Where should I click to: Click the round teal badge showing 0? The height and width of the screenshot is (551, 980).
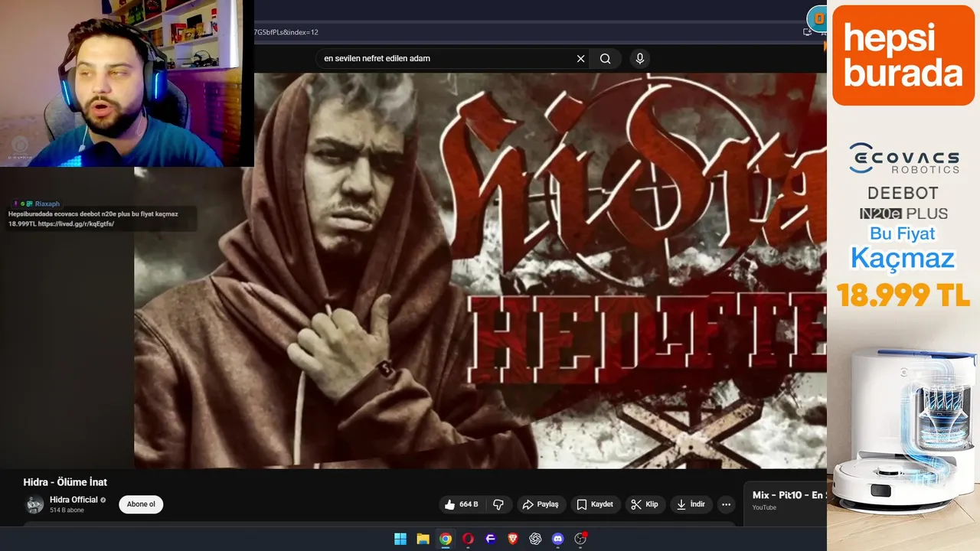pos(818,18)
